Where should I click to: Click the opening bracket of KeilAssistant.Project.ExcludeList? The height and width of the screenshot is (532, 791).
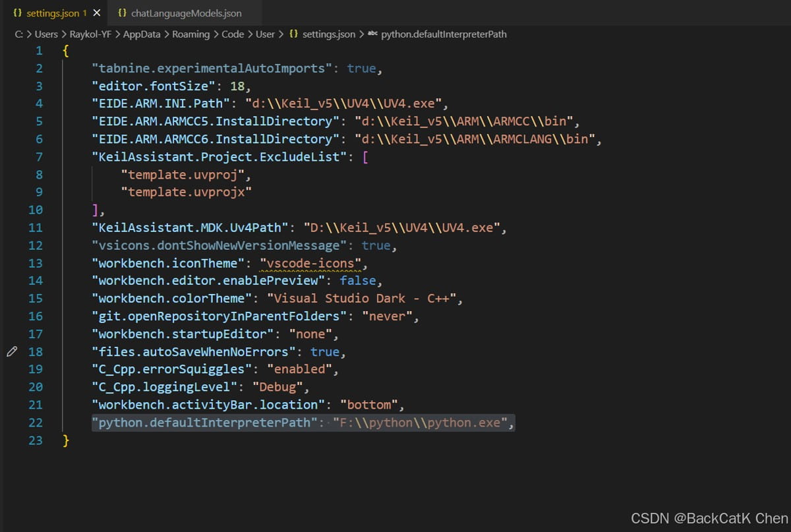click(x=366, y=157)
